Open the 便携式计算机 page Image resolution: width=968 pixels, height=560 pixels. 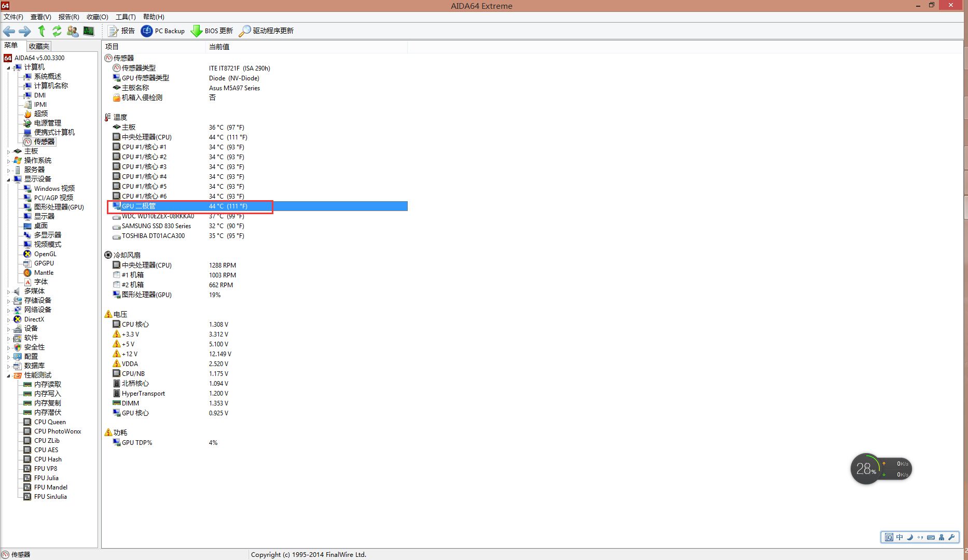point(54,133)
